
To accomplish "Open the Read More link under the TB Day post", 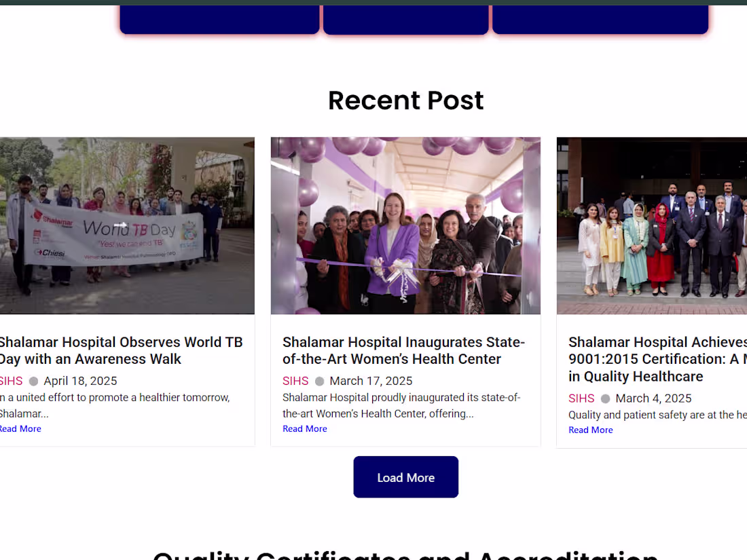I will (x=20, y=428).
